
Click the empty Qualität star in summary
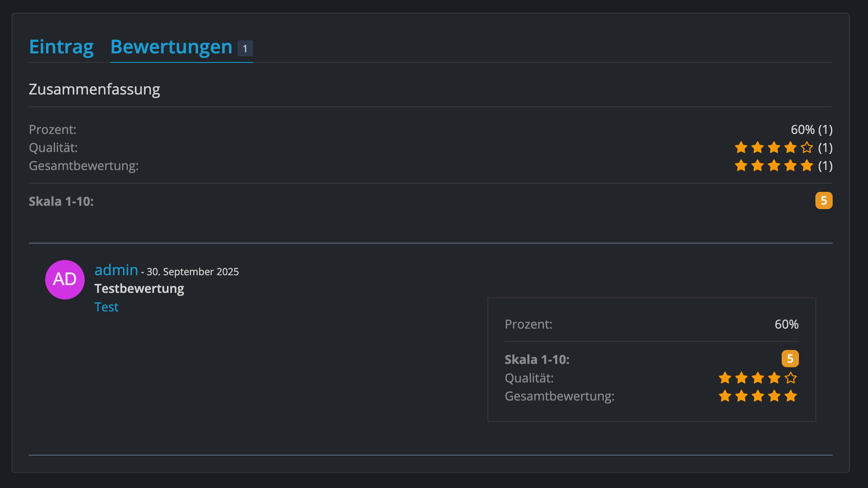[x=807, y=148]
